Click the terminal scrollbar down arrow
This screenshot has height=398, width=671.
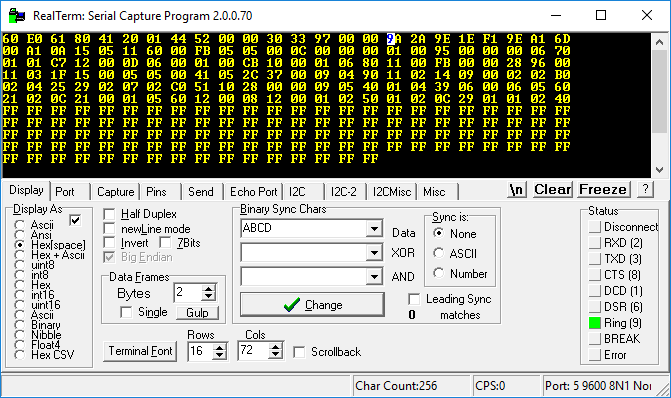(659, 169)
